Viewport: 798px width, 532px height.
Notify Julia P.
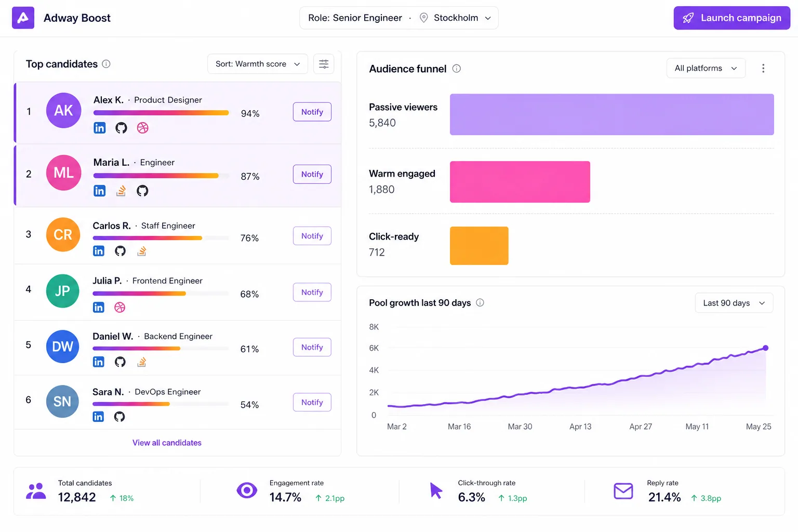pyautogui.click(x=312, y=292)
